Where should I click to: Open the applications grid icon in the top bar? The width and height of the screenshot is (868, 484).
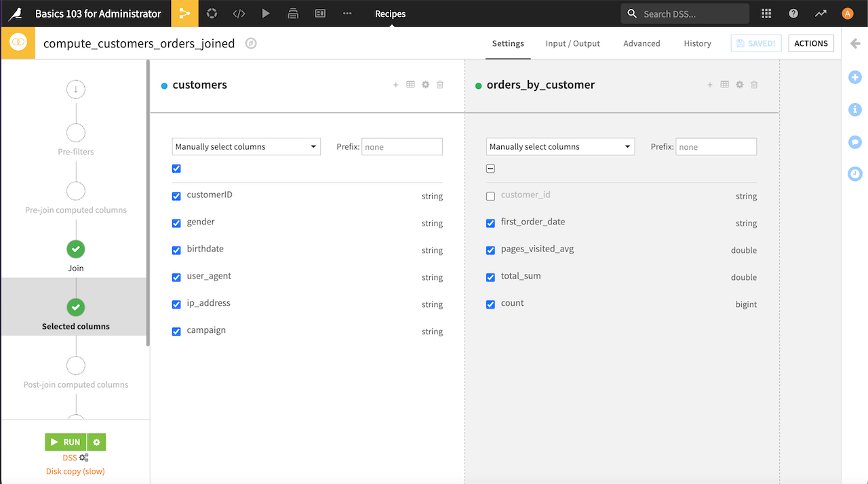coord(766,14)
